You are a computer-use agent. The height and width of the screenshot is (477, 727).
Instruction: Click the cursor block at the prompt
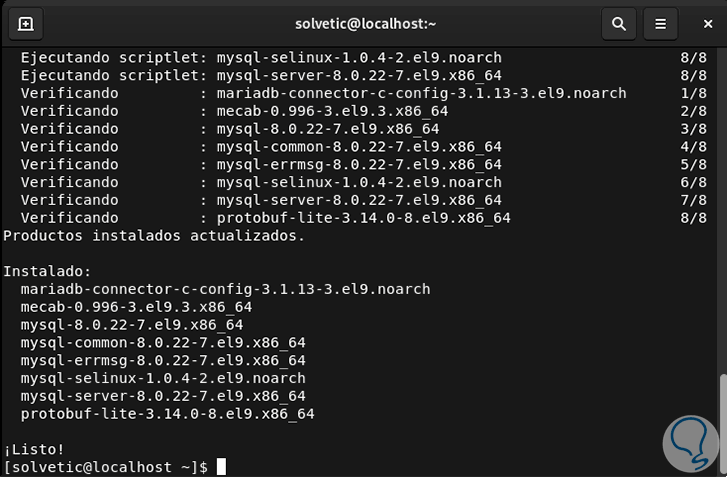tap(221, 467)
